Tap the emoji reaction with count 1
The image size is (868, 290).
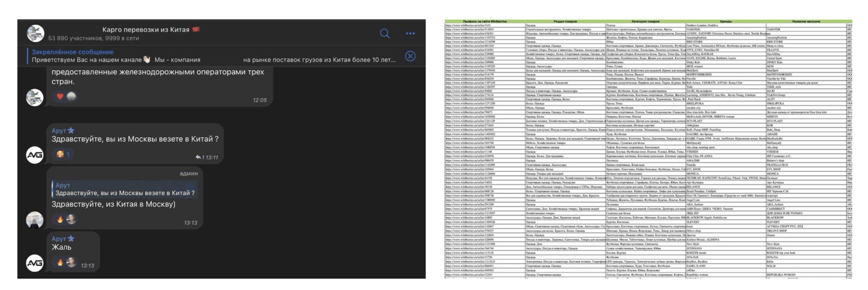click(x=63, y=154)
